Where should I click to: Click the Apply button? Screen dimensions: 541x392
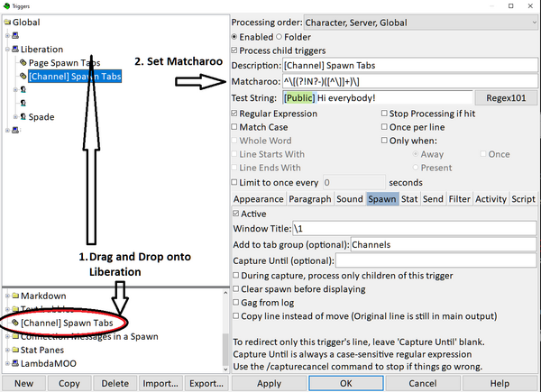[270, 383]
